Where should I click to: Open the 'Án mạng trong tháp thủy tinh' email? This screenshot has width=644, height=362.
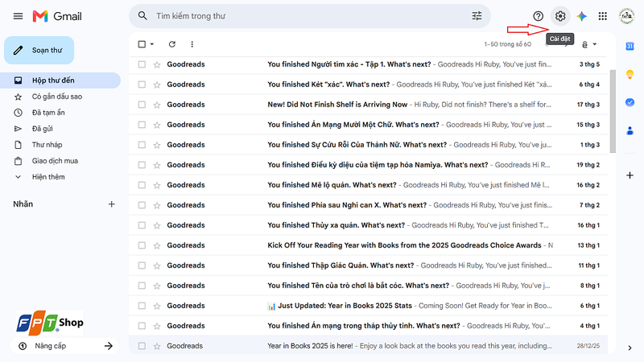click(368, 326)
